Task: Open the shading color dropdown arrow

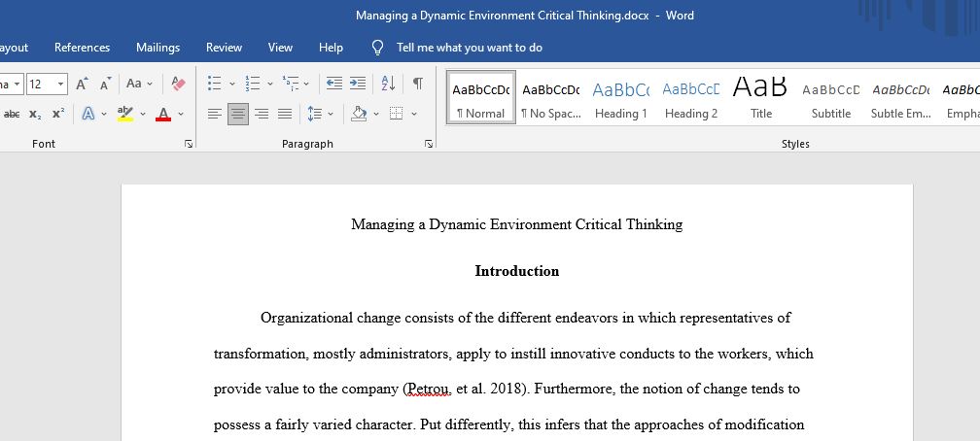Action: [x=376, y=114]
